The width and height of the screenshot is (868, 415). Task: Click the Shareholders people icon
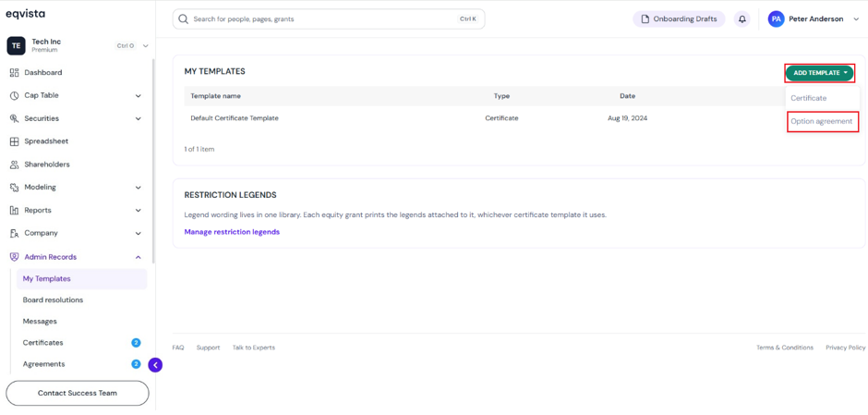coord(15,165)
